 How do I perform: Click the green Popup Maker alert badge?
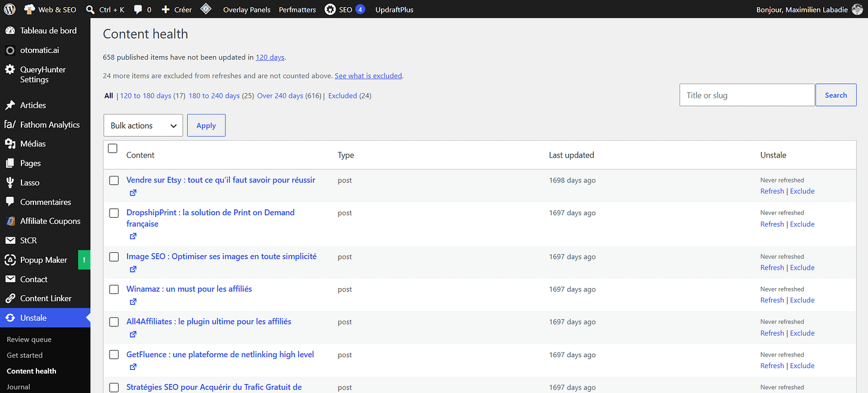point(84,260)
